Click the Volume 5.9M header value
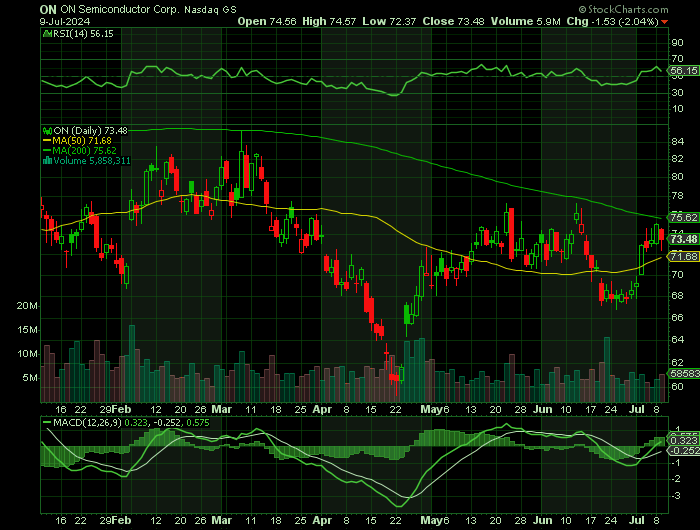This screenshot has width=700, height=530. click(525, 21)
